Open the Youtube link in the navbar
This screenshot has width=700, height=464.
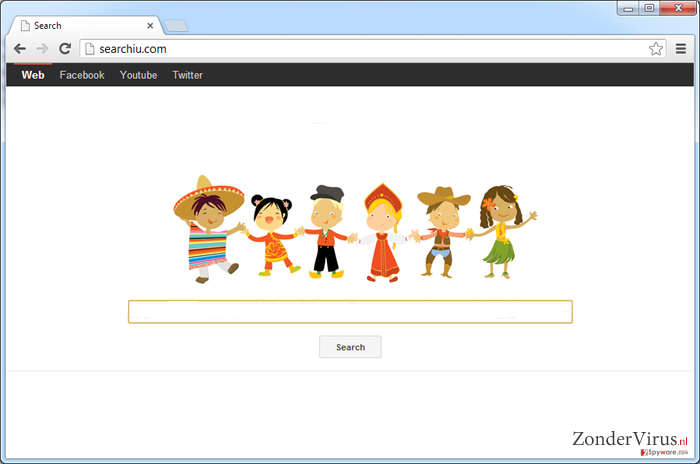[x=138, y=75]
